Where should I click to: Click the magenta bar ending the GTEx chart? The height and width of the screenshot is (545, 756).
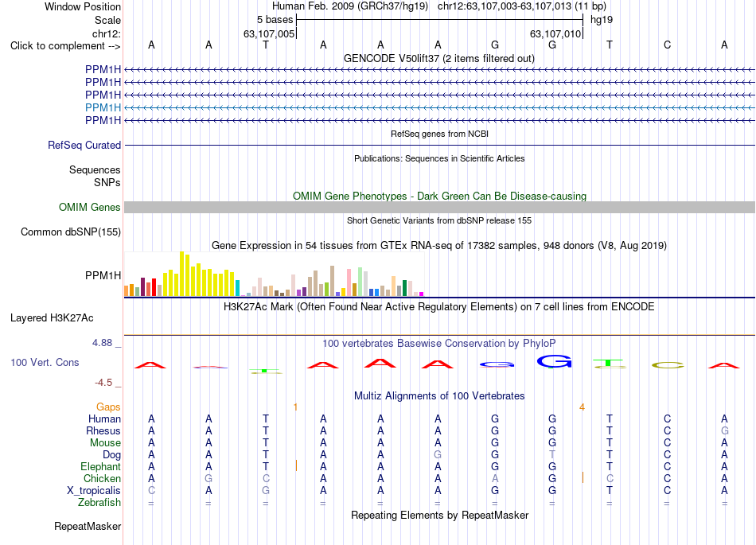coord(422,294)
